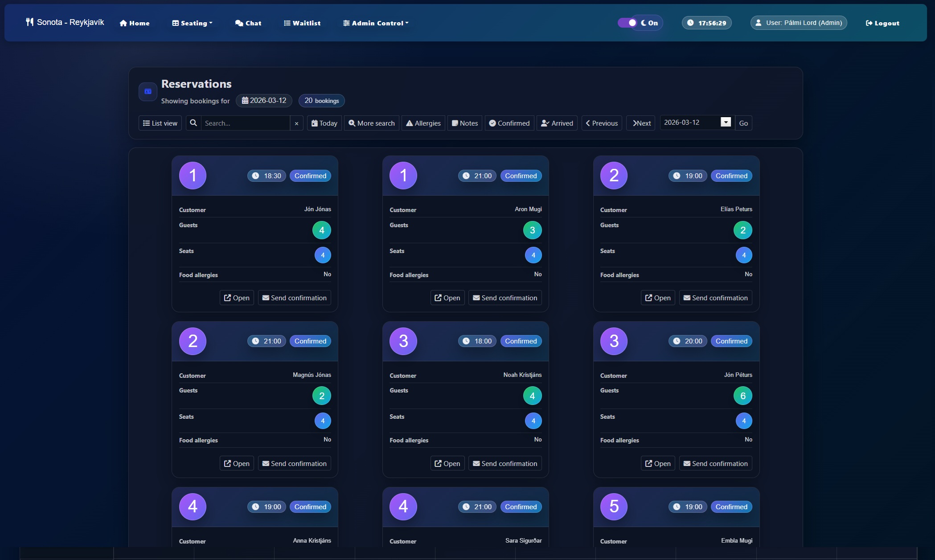Go to the Chat page
The height and width of the screenshot is (560, 935).
pyautogui.click(x=248, y=23)
